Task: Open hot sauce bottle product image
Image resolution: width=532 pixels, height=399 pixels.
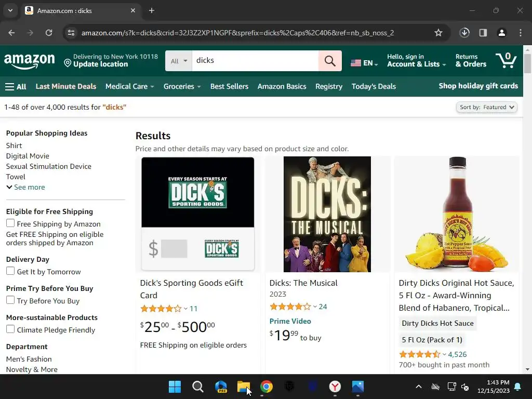Action: tap(457, 214)
